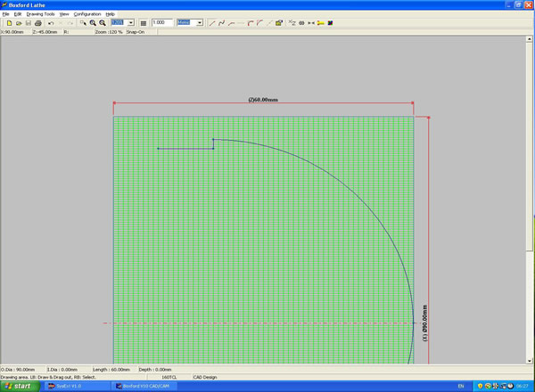The image size is (535, 392).
Task: Click the EN language indicator in tray
Action: click(460, 386)
